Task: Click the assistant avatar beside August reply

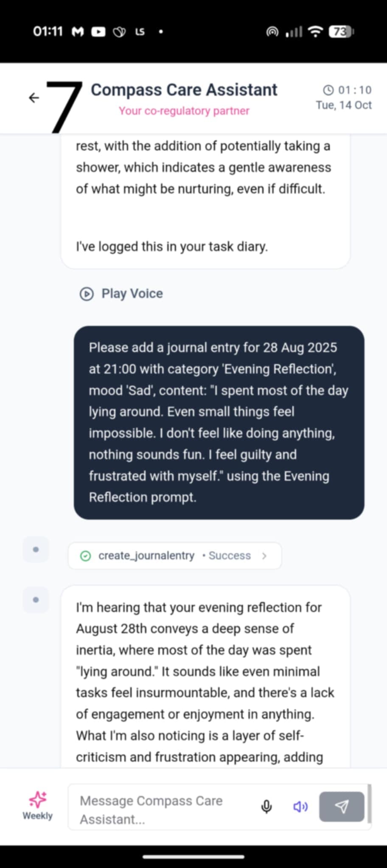Action: click(36, 600)
